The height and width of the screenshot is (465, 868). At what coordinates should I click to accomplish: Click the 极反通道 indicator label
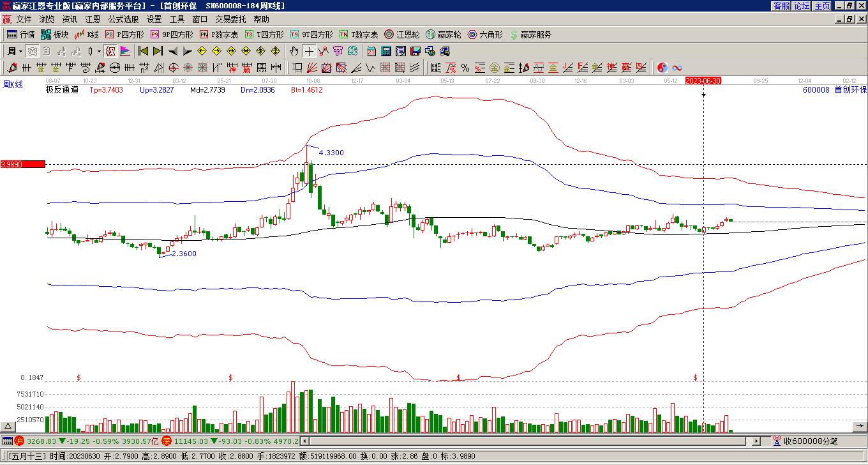click(x=62, y=90)
